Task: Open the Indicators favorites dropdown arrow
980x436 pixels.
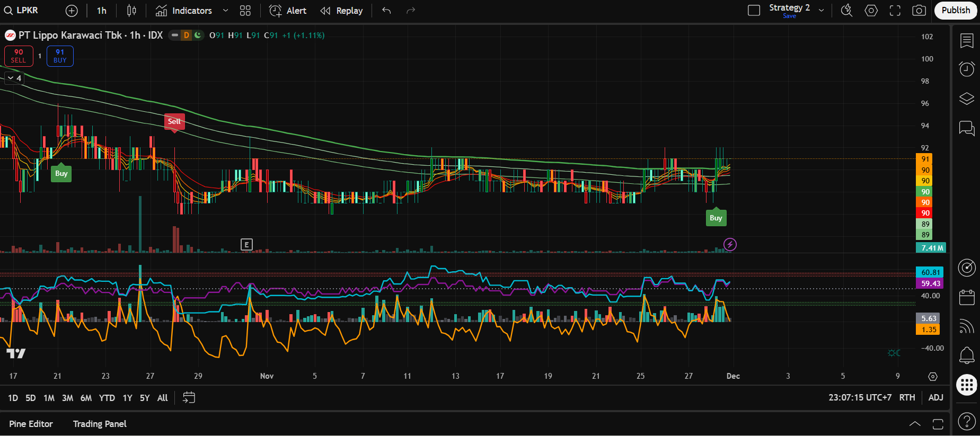Action: pyautogui.click(x=225, y=11)
